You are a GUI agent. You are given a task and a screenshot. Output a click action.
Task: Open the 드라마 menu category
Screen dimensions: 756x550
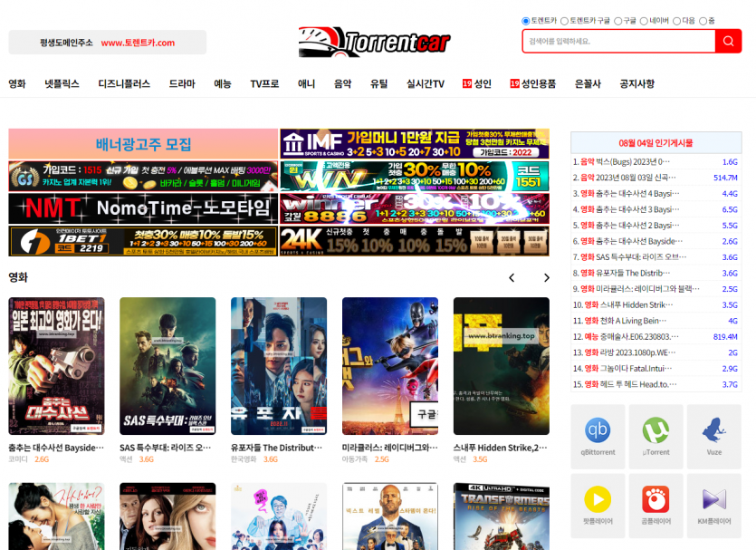181,83
